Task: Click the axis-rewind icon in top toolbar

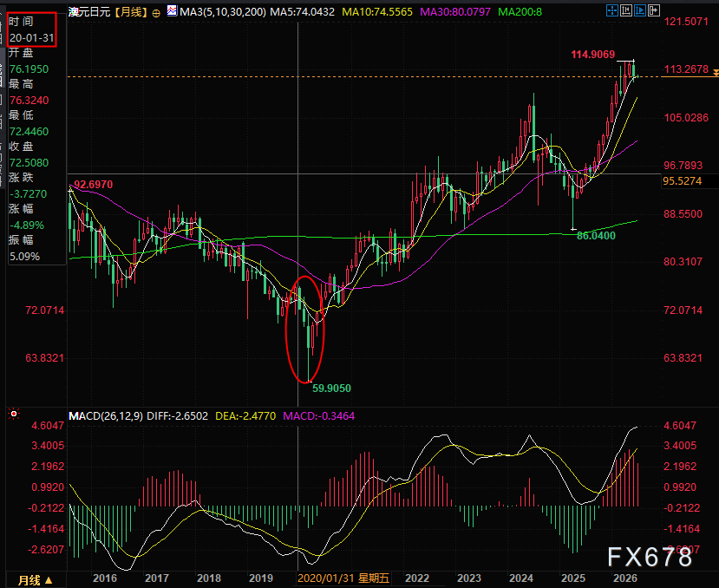Action: pos(626,10)
